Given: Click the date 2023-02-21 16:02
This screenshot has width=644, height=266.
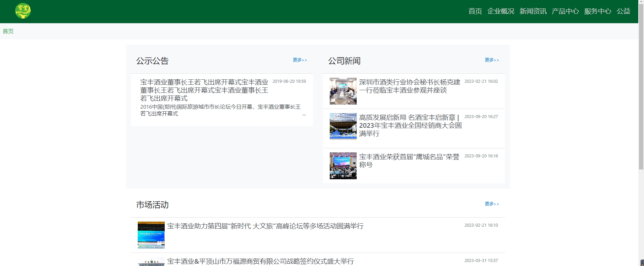Looking at the screenshot, I should coord(481,81).
